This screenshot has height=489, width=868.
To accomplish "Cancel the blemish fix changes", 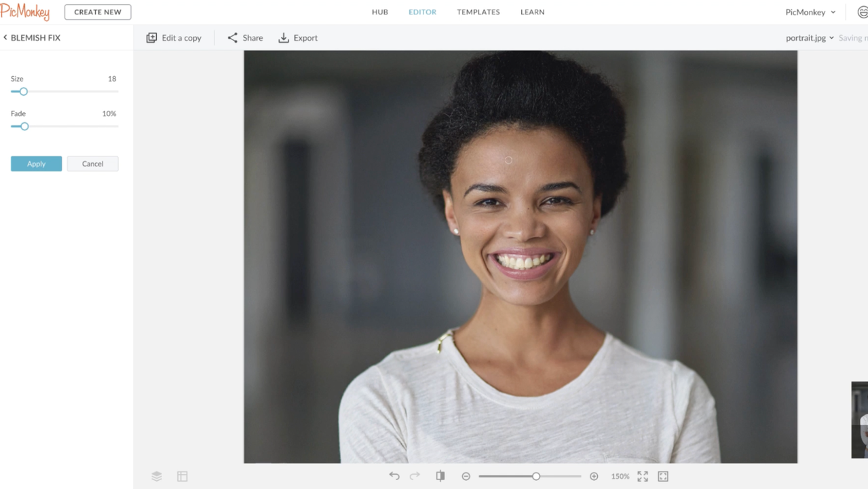I will tap(92, 164).
